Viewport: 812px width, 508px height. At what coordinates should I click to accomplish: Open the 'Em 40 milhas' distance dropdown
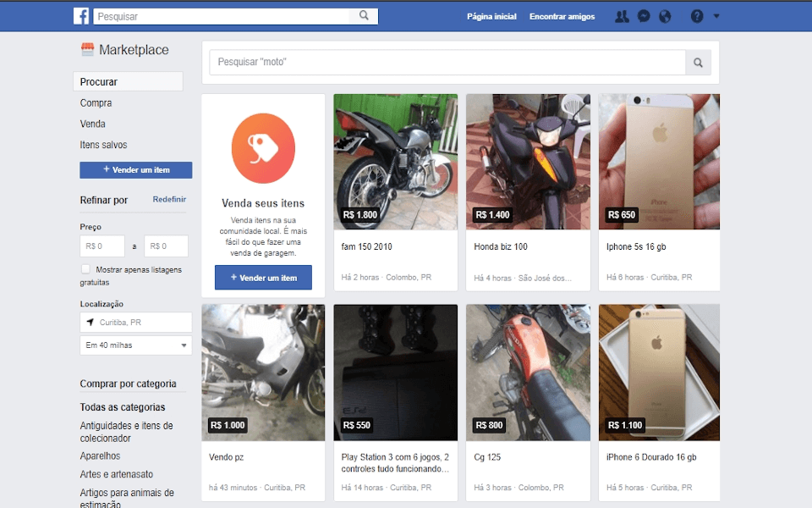pyautogui.click(x=135, y=345)
